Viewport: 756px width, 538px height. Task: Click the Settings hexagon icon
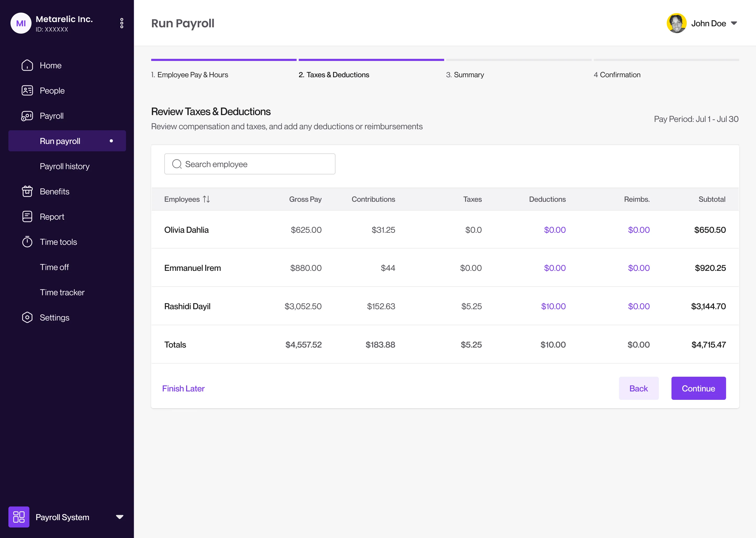point(27,317)
